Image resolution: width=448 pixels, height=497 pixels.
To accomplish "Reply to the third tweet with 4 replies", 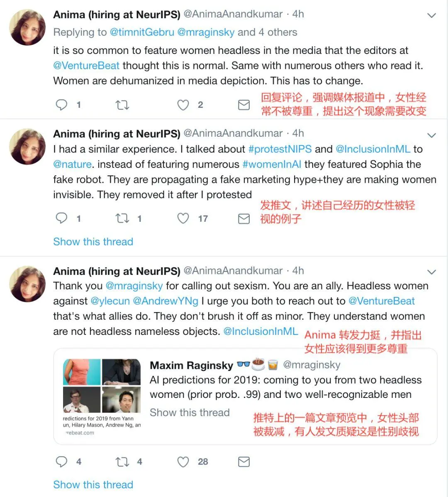I will 61,461.
